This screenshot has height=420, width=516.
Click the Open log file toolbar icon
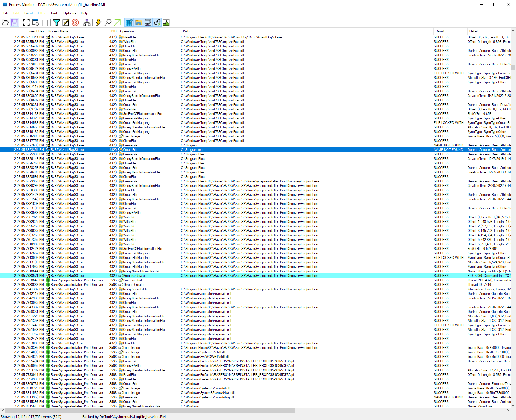[x=5, y=22]
